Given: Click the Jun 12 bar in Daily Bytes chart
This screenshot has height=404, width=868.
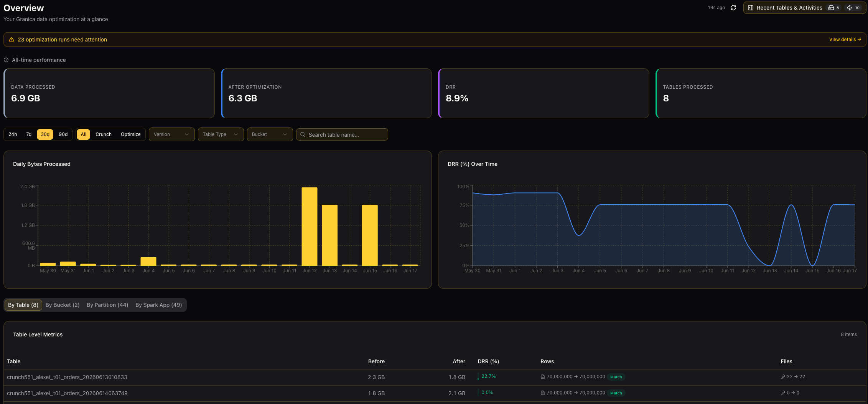Looking at the screenshot, I should click(x=310, y=227).
